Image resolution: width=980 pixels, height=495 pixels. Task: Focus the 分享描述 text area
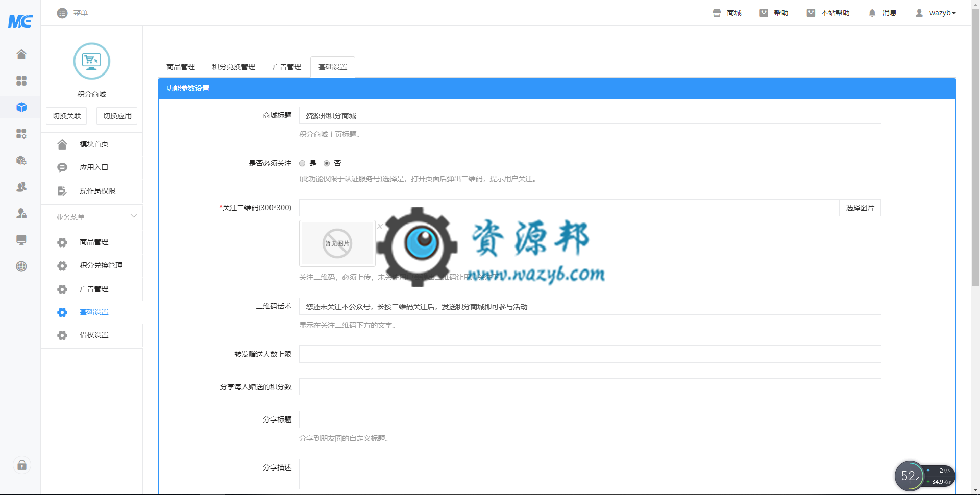click(x=590, y=474)
